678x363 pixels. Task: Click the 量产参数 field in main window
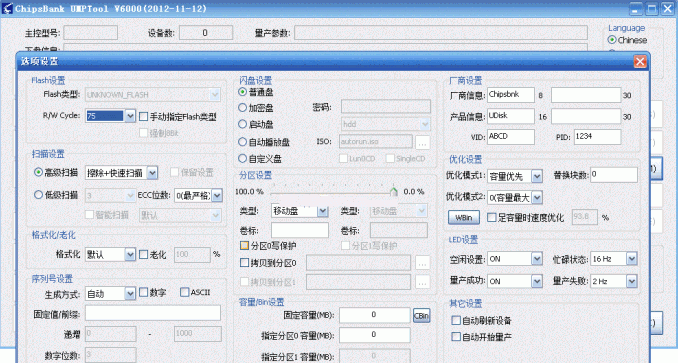[441, 33]
